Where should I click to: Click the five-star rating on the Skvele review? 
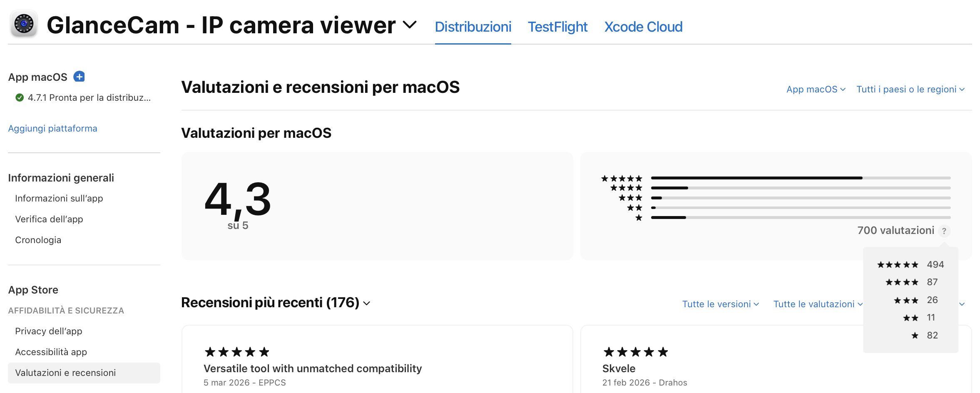(x=636, y=352)
